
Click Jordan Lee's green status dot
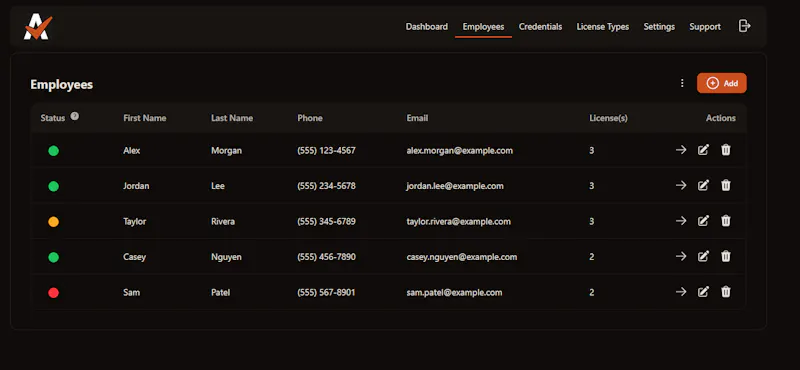tap(54, 186)
